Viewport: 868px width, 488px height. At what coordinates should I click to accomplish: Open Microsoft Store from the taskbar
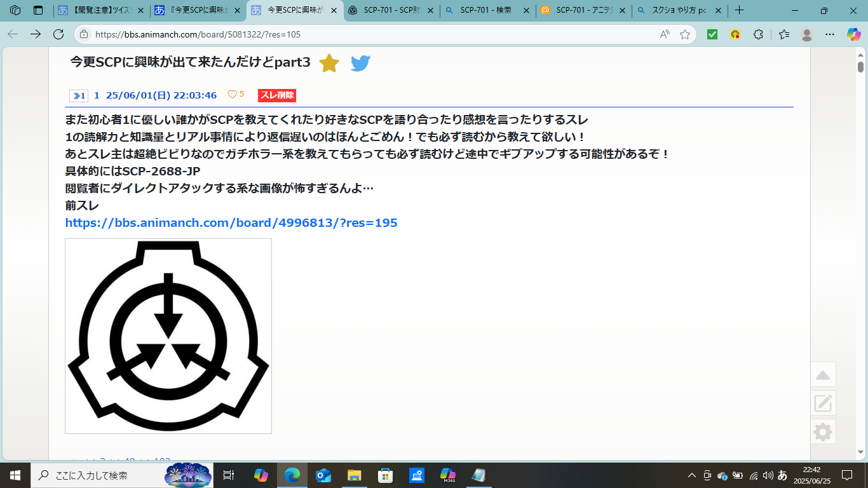(385, 475)
